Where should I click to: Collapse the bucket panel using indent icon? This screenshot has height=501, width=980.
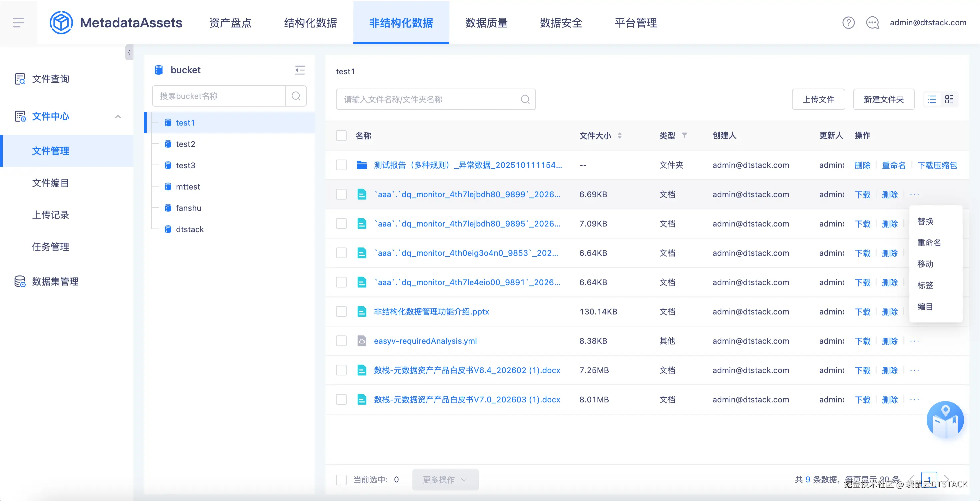point(300,70)
